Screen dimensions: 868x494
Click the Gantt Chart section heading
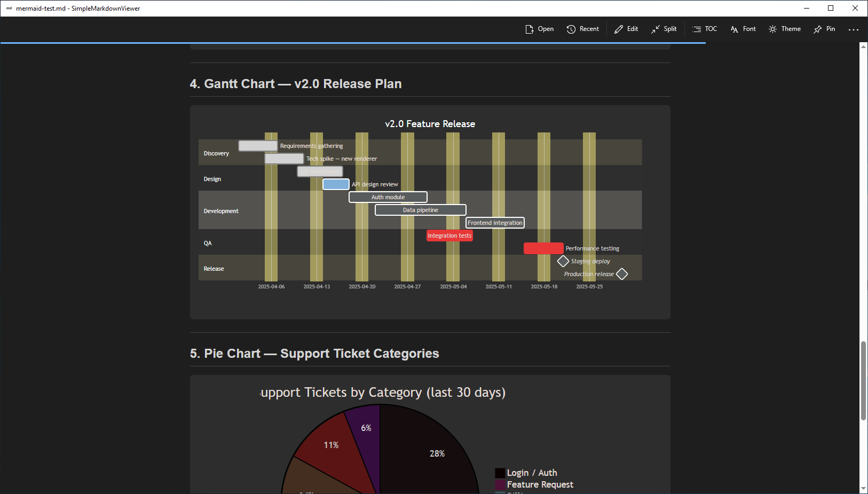296,84
